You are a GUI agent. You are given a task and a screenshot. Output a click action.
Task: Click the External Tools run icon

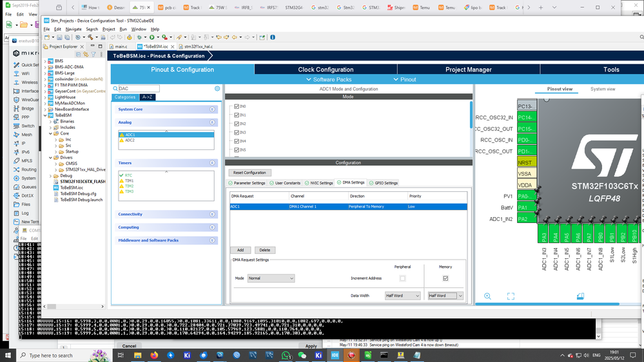click(x=164, y=37)
